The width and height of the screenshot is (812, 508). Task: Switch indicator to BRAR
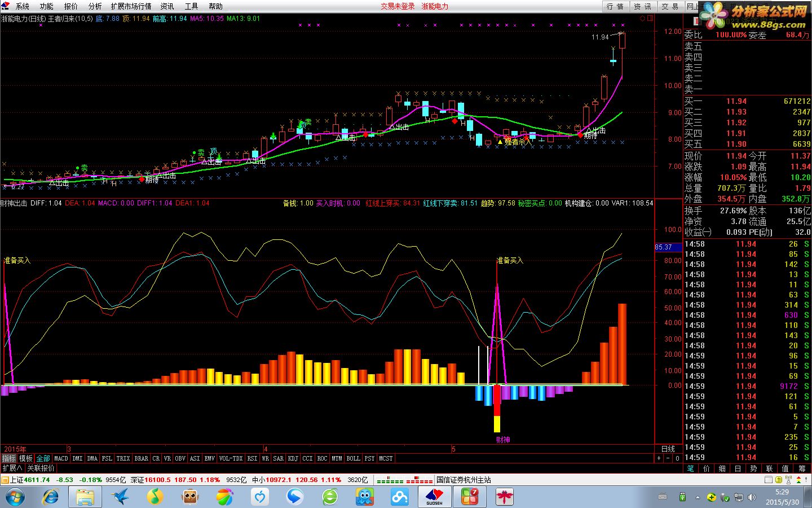tap(141, 458)
